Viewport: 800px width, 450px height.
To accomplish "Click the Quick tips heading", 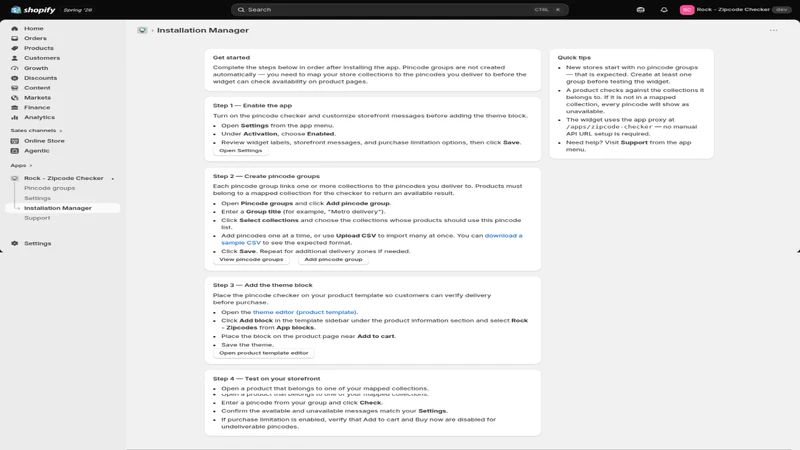I will [x=574, y=58].
